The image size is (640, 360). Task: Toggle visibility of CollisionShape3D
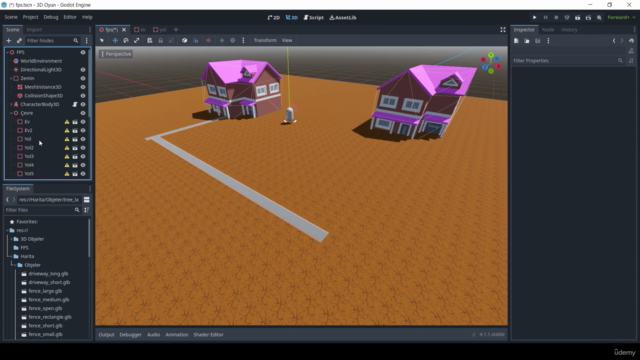[83, 96]
